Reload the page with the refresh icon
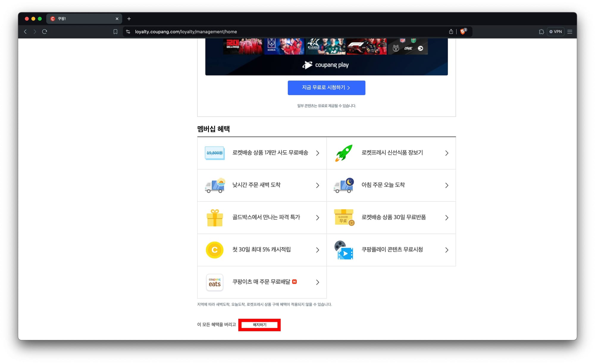 click(x=45, y=32)
